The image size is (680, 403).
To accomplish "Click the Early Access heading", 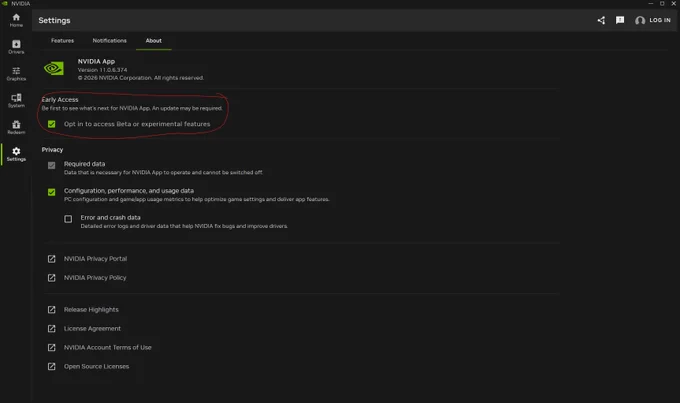I will [x=60, y=99].
